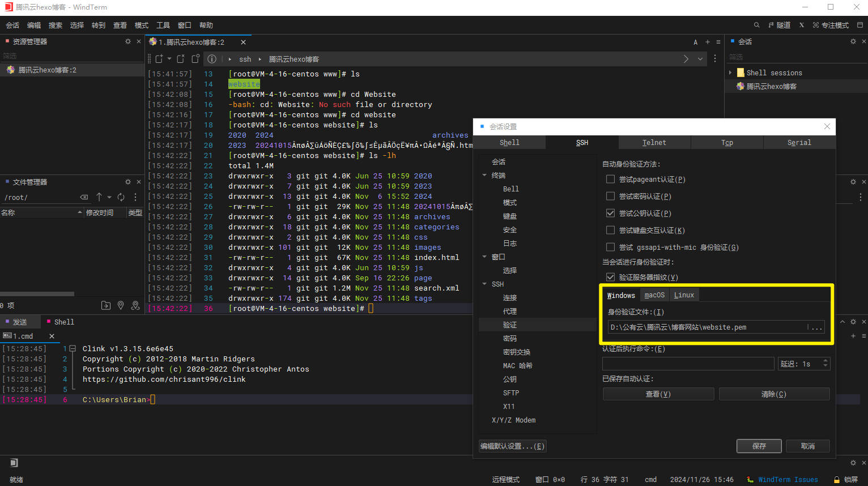Expand Shell sessions folder in 会话 panel

[x=730, y=73]
